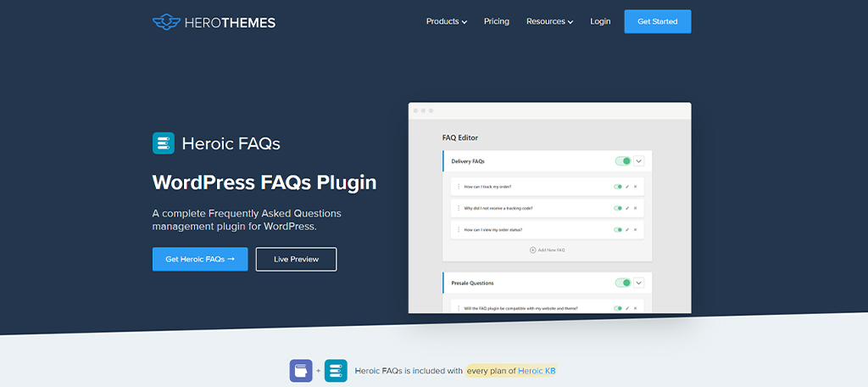Screen dimensions: 868x387
Task: Click the Live Preview button
Action: point(296,259)
